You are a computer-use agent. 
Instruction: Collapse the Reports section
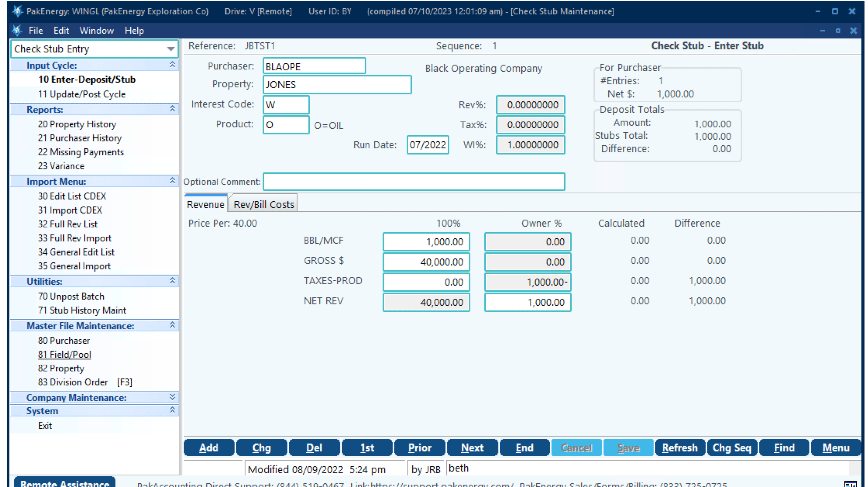pos(173,109)
